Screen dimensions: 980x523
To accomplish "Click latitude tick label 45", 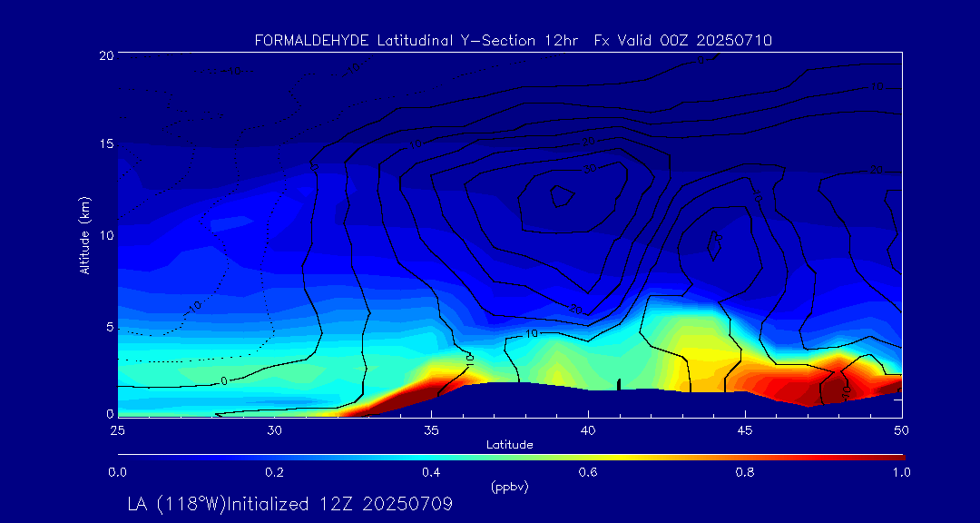I will (745, 430).
